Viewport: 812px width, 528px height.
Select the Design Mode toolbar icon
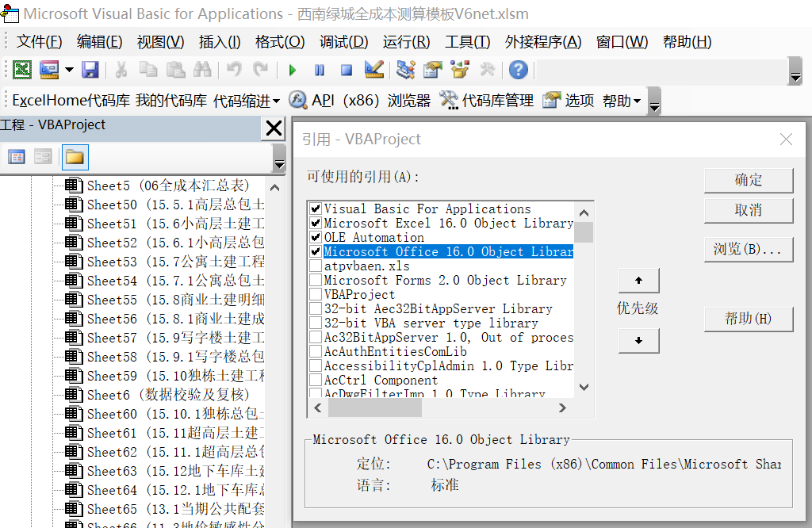[373, 70]
